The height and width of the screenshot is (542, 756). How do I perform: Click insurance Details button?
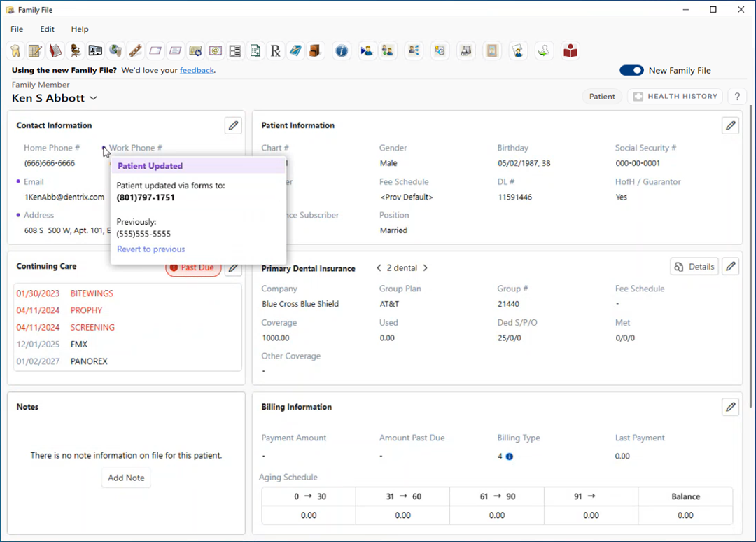[694, 267]
